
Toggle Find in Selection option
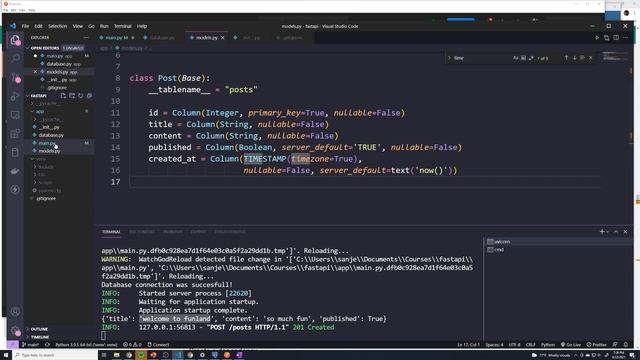click(x=582, y=58)
